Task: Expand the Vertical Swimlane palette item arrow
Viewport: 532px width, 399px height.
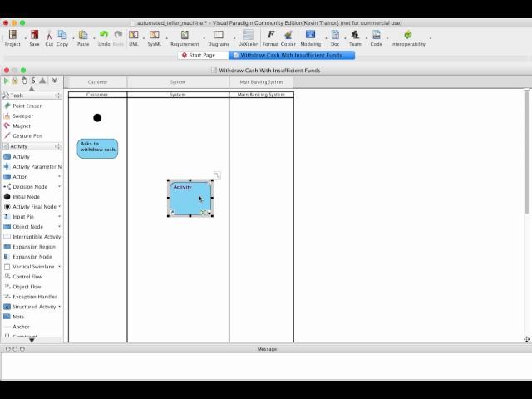Action: point(59,266)
